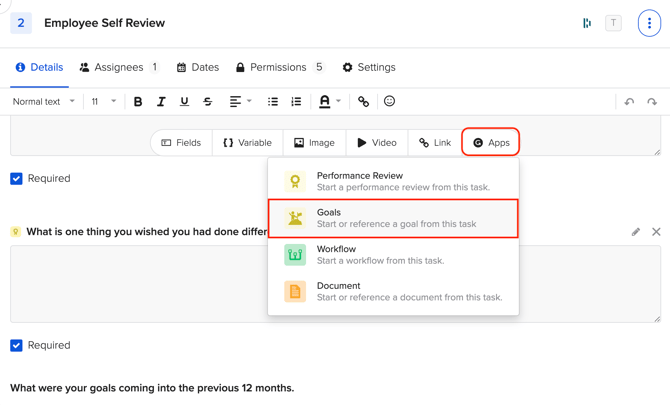Screen dimensions: 670x405
Task: Click the pencil edit icon
Action: click(x=635, y=232)
